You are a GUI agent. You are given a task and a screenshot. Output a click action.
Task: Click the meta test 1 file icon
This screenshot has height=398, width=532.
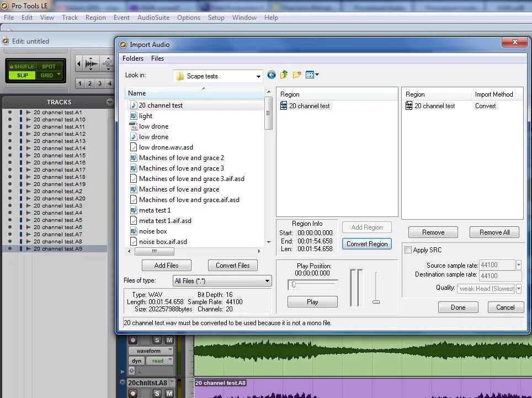[134, 210]
